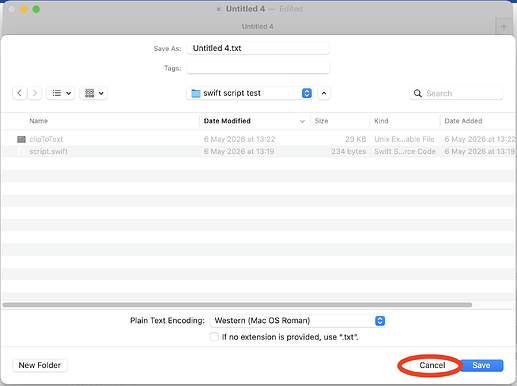Go forward using the right chevron button

point(35,93)
